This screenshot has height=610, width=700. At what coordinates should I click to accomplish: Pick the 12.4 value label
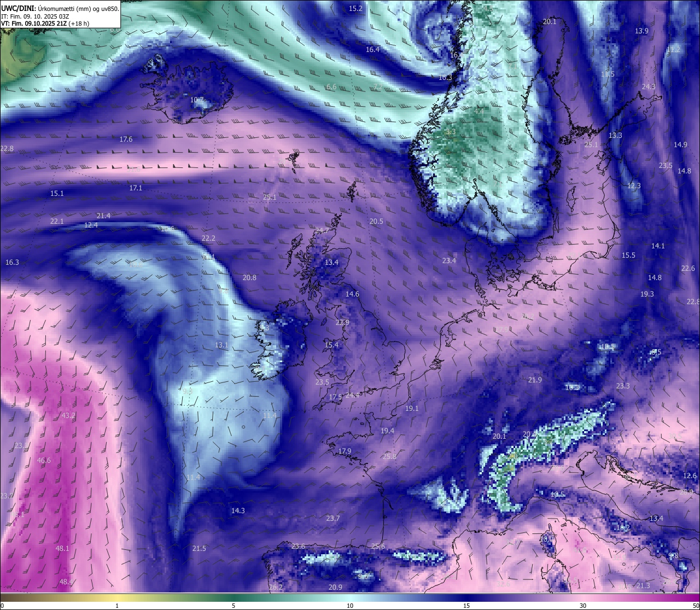pyautogui.click(x=91, y=225)
